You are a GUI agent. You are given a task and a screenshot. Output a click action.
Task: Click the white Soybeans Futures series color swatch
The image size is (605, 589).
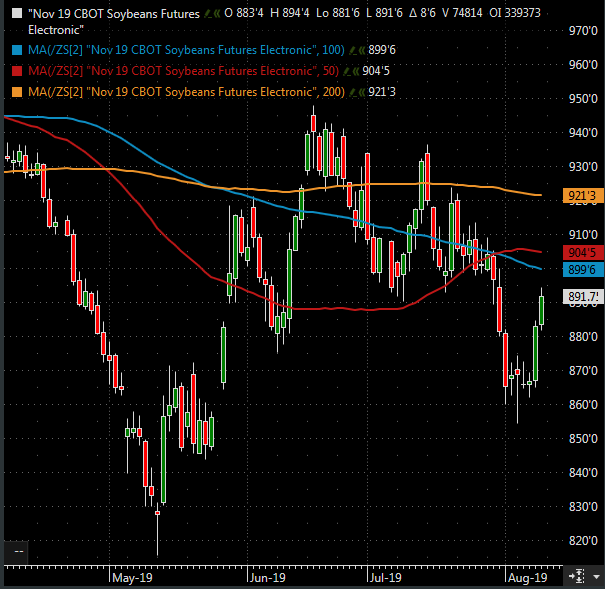click(x=17, y=14)
